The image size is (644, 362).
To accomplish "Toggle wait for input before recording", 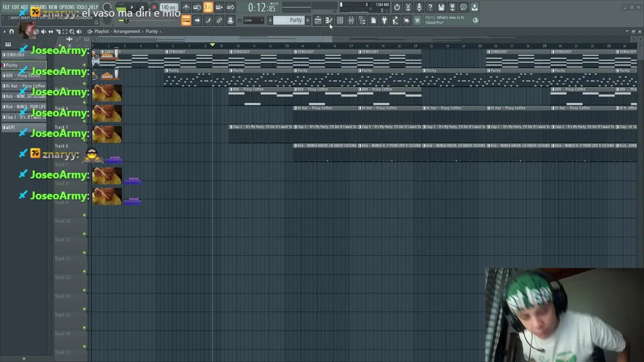I will (197, 7).
